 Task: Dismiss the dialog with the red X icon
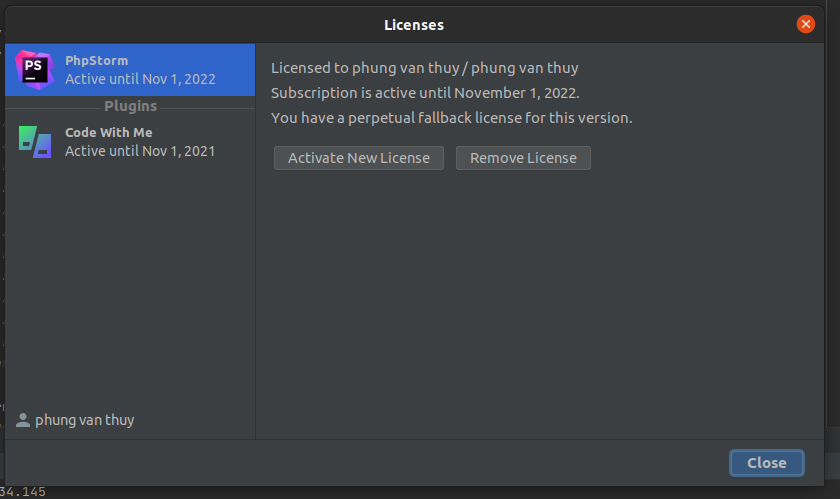click(805, 24)
